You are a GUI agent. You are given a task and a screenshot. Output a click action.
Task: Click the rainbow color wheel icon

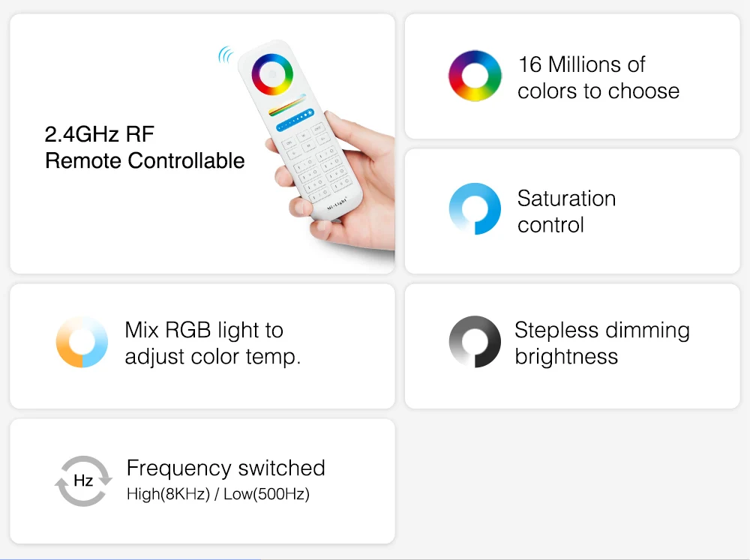pos(475,76)
